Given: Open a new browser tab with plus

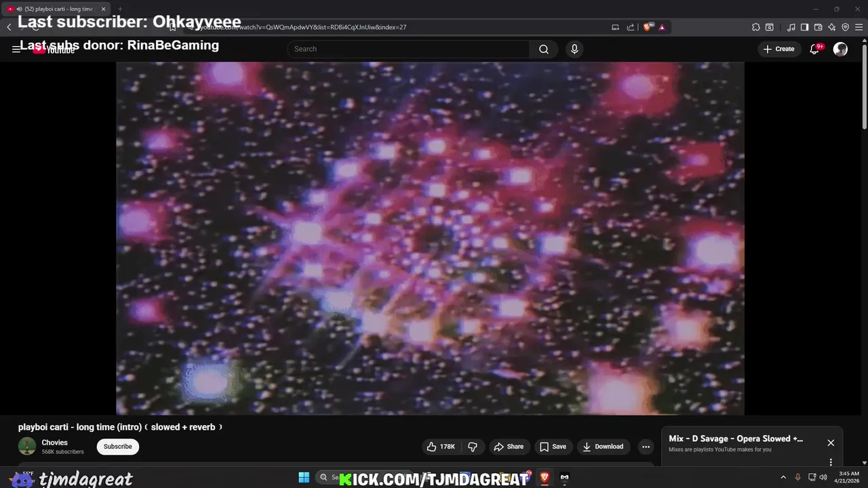Looking at the screenshot, I should 120,9.
